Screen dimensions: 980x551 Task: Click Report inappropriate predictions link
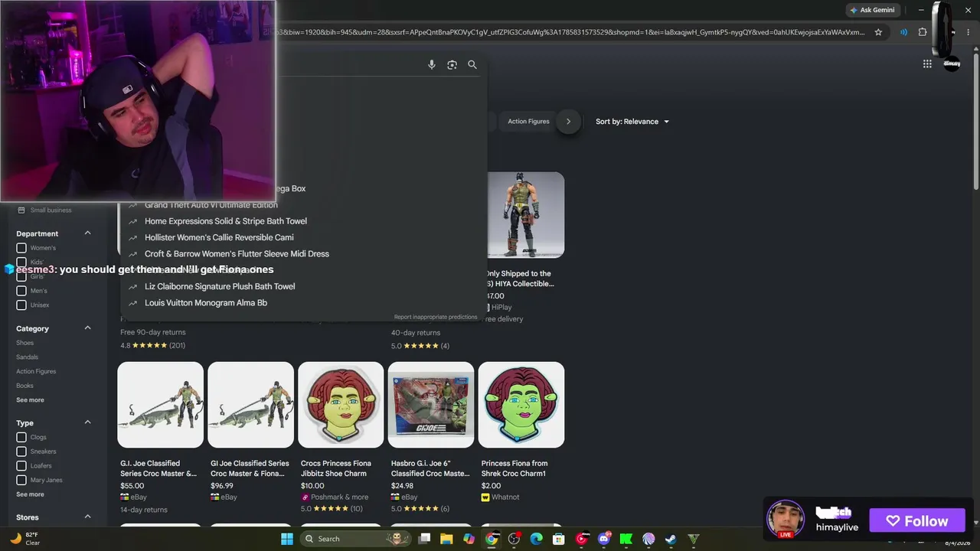pos(436,317)
